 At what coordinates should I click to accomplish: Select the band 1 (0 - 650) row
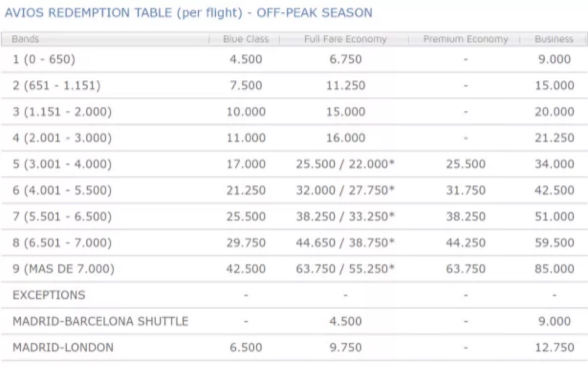pos(294,59)
